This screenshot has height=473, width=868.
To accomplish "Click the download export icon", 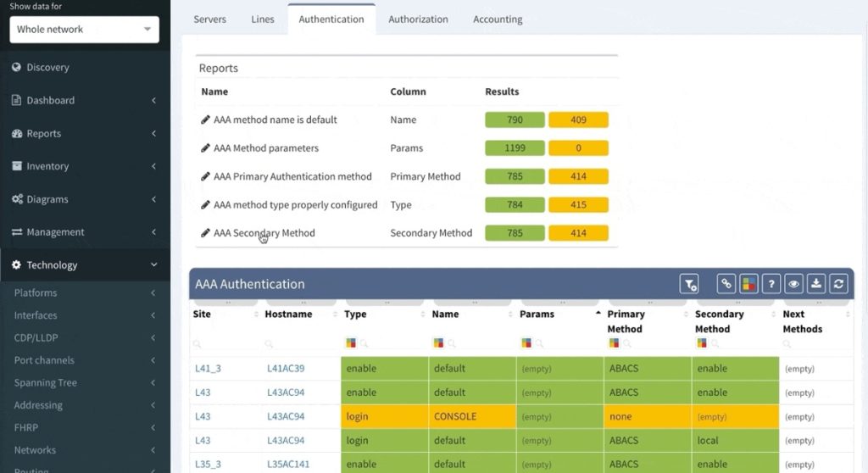I will [x=816, y=284].
